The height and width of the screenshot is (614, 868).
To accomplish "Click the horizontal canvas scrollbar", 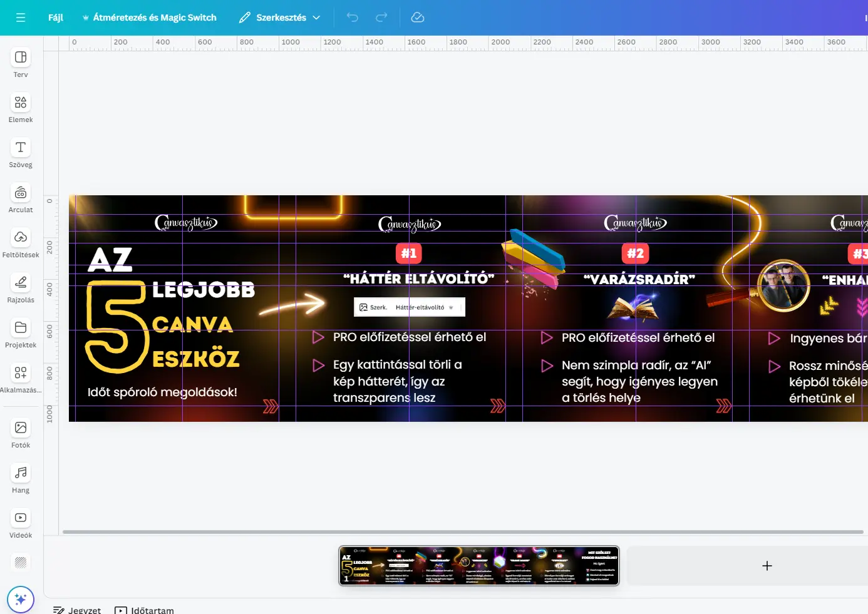I will click(x=463, y=532).
